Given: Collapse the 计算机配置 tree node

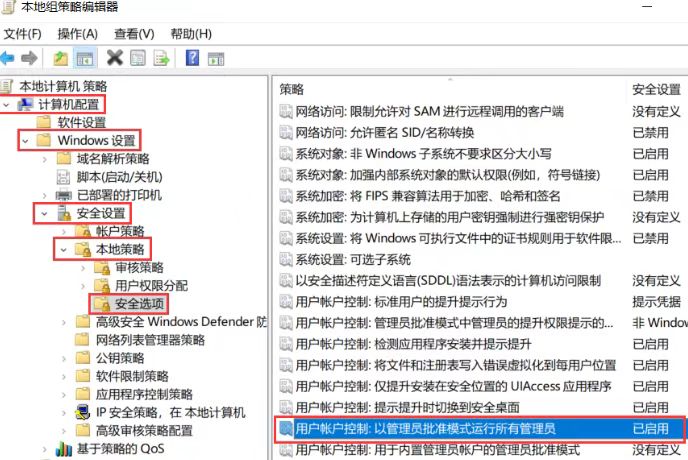Looking at the screenshot, I should [x=8, y=104].
